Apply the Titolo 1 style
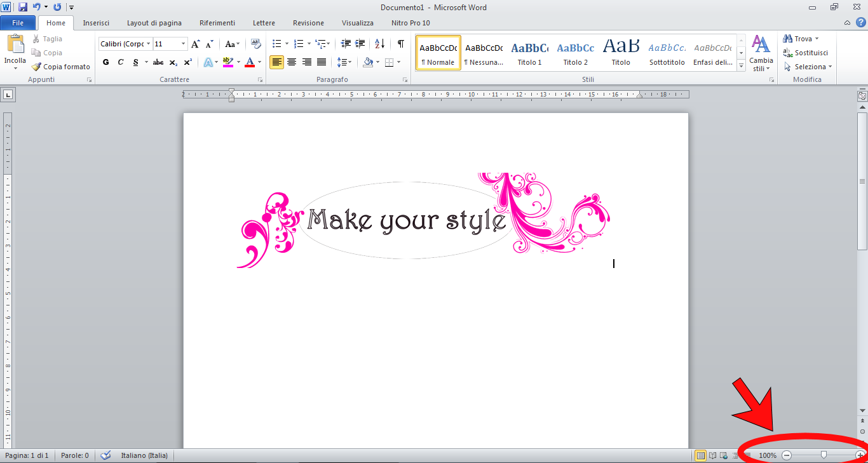Image resolution: width=868 pixels, height=463 pixels. coord(529,53)
